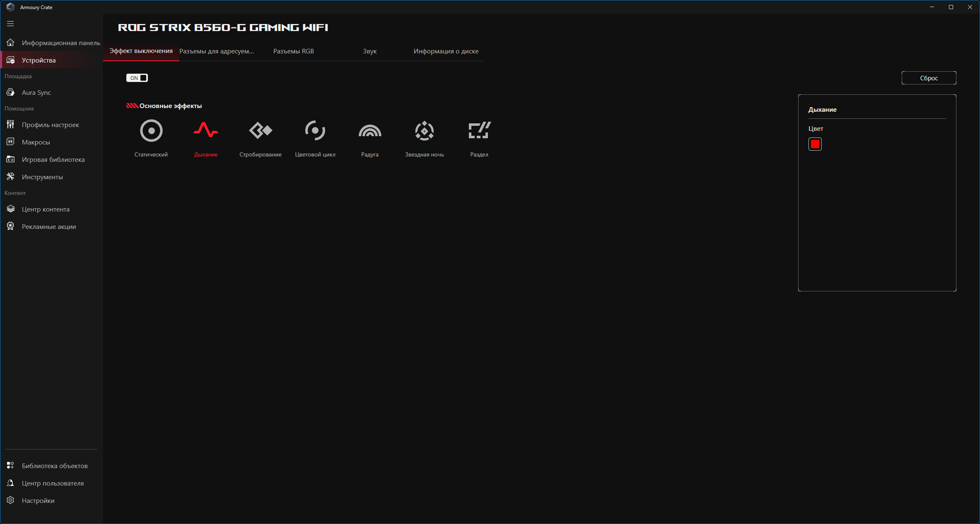This screenshot has height=524, width=980.
Task: Open the Информационная панель home icon
Action: point(10,43)
